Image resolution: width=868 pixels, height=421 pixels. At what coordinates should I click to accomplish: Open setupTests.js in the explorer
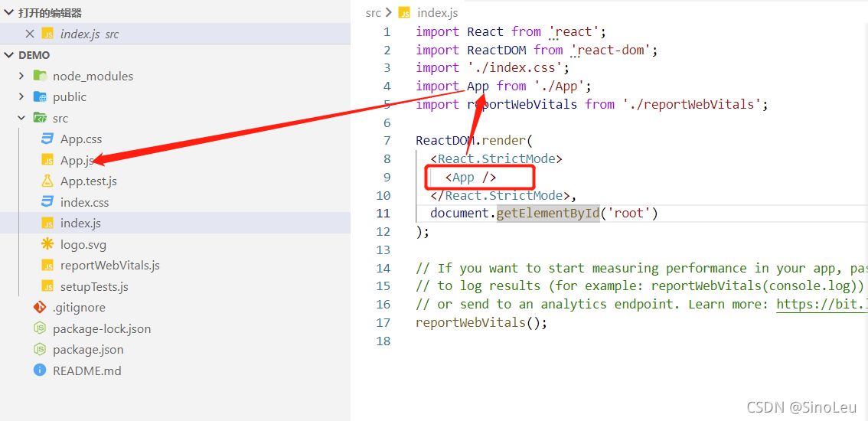[95, 287]
